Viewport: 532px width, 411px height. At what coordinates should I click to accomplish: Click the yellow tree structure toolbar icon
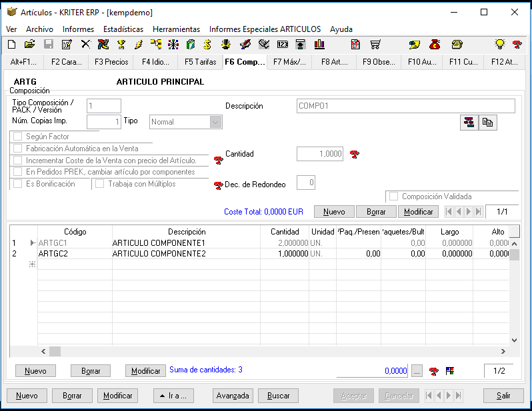click(156, 45)
